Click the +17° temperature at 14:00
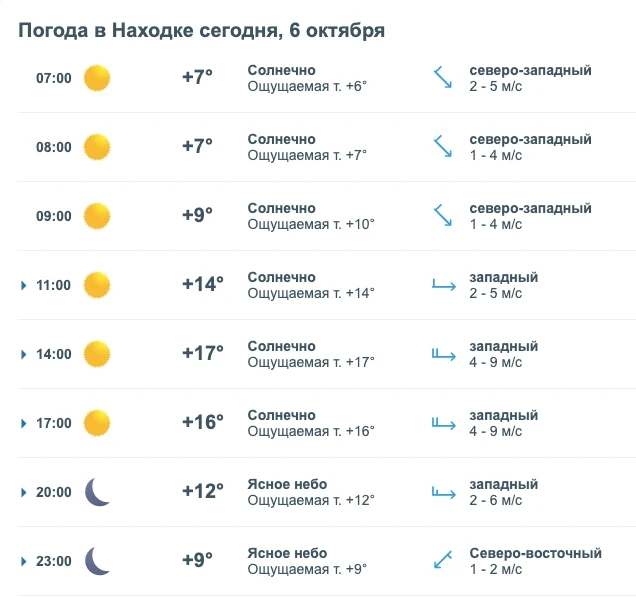636x597 pixels. pos(203,353)
